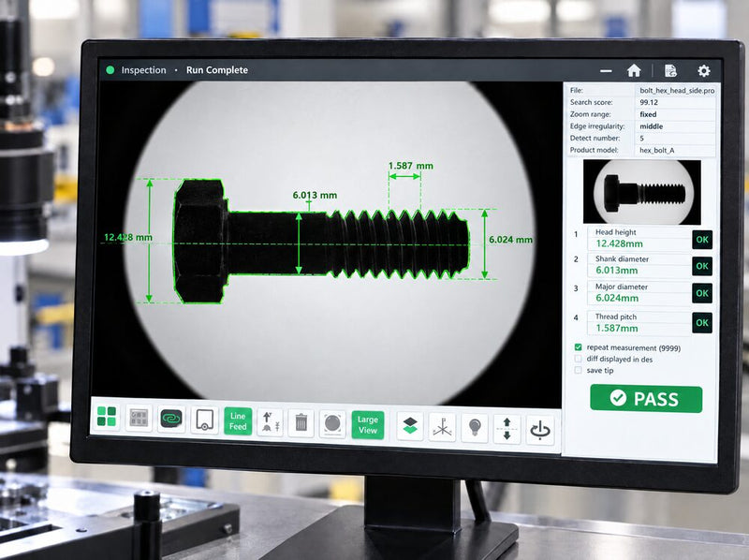Toggle the Line Feed button
This screenshot has height=560, width=749.
[x=238, y=421]
